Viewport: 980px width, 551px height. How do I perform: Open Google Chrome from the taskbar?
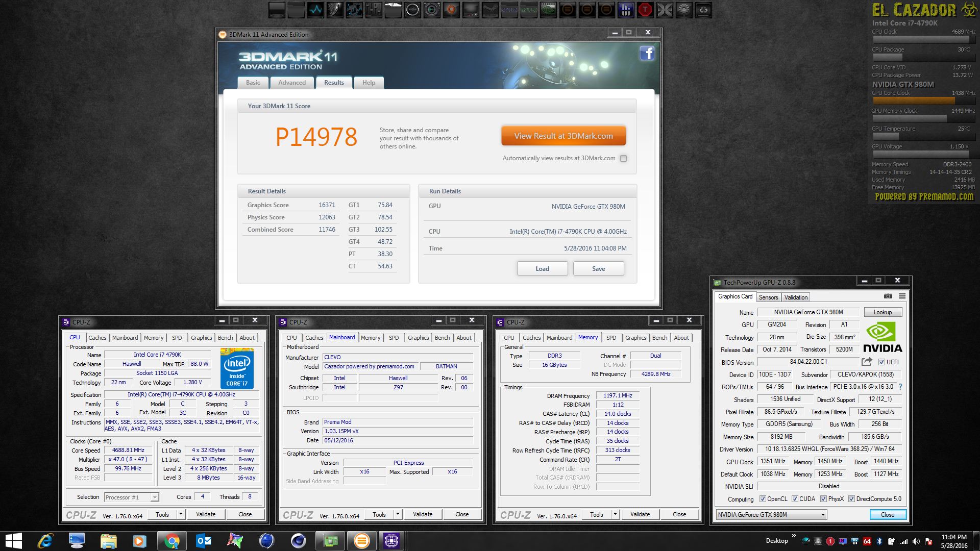click(x=172, y=541)
